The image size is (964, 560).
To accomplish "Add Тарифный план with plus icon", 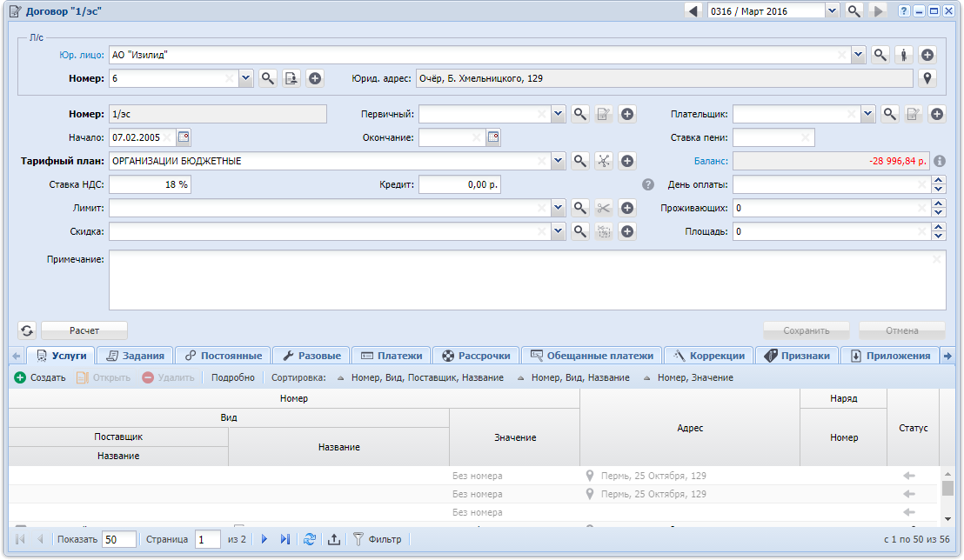I will pos(627,161).
